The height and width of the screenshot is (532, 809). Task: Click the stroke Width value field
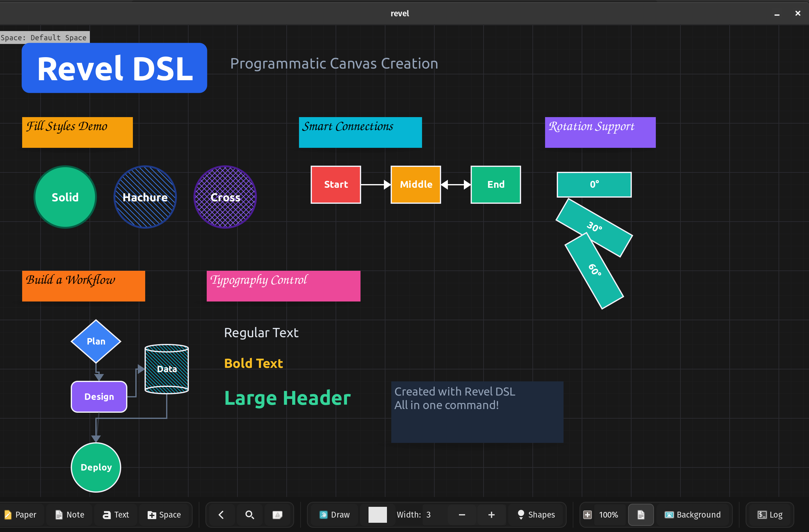pyautogui.click(x=429, y=515)
